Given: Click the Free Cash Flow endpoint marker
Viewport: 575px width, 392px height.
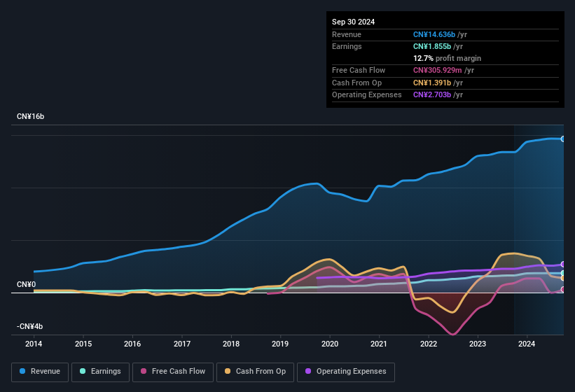Looking at the screenshot, I should 563,289.
